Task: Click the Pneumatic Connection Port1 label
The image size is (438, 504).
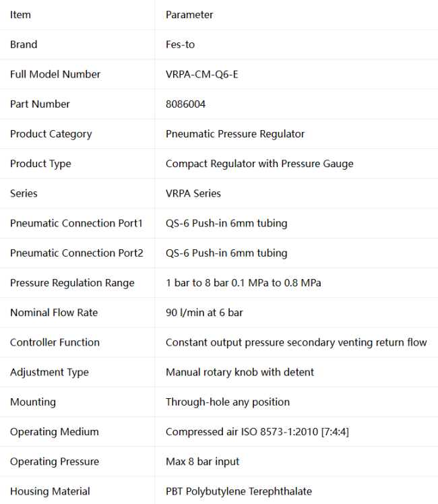Action: pyautogui.click(x=76, y=224)
